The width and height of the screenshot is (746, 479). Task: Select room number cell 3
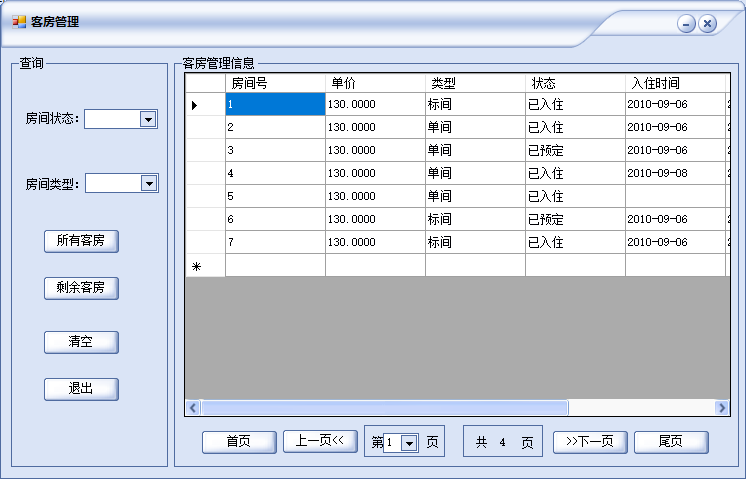coord(275,150)
